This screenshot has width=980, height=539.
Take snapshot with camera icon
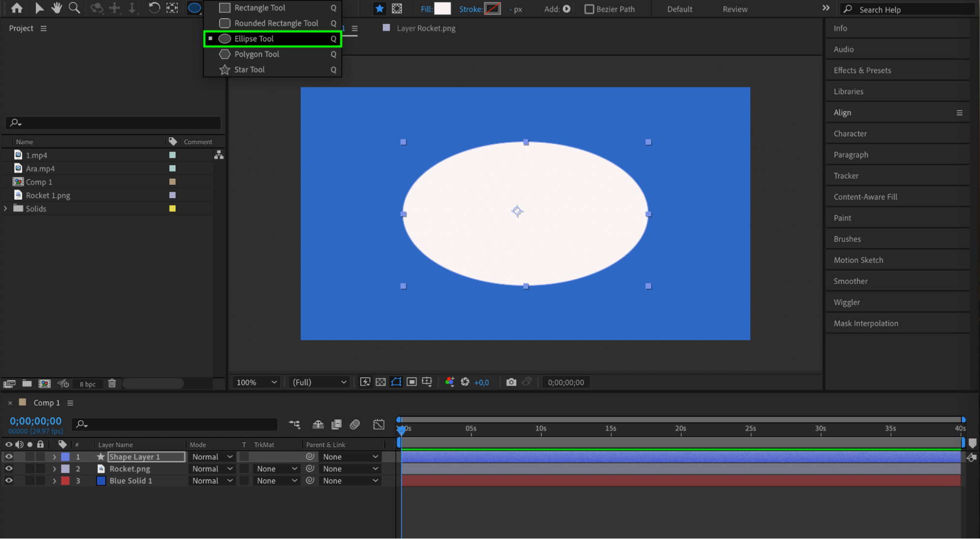(x=511, y=382)
